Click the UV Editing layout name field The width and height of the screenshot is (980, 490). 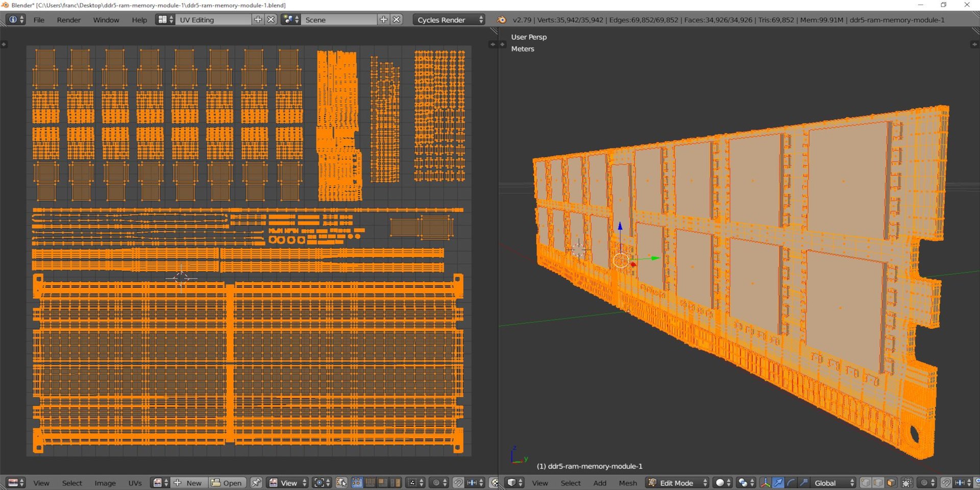213,20
